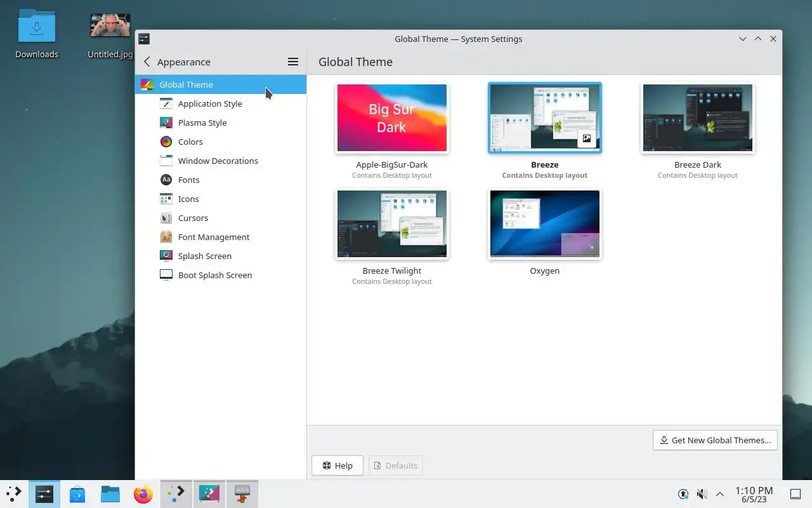Open Discover software store from taskbar
This screenshot has width=812, height=508.
(x=77, y=493)
